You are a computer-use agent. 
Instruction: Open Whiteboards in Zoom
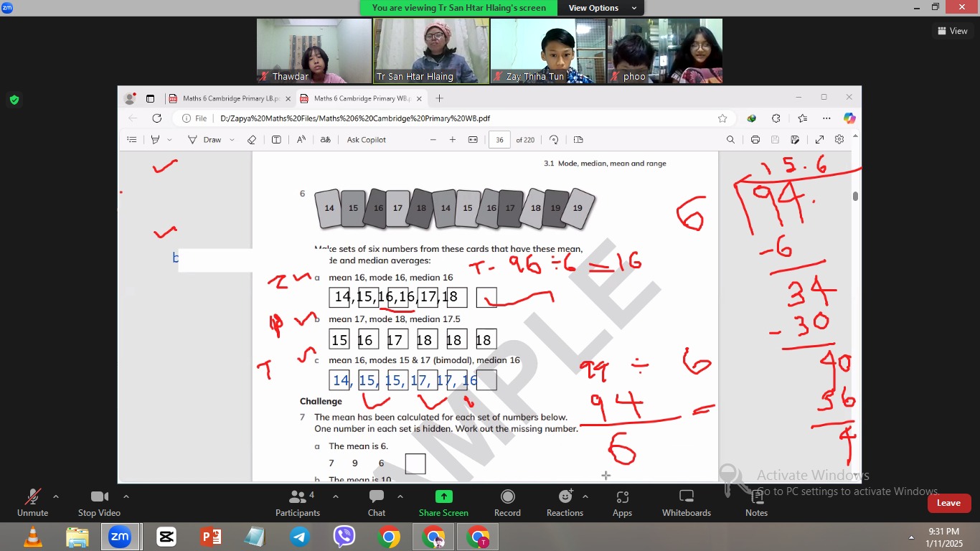(687, 503)
